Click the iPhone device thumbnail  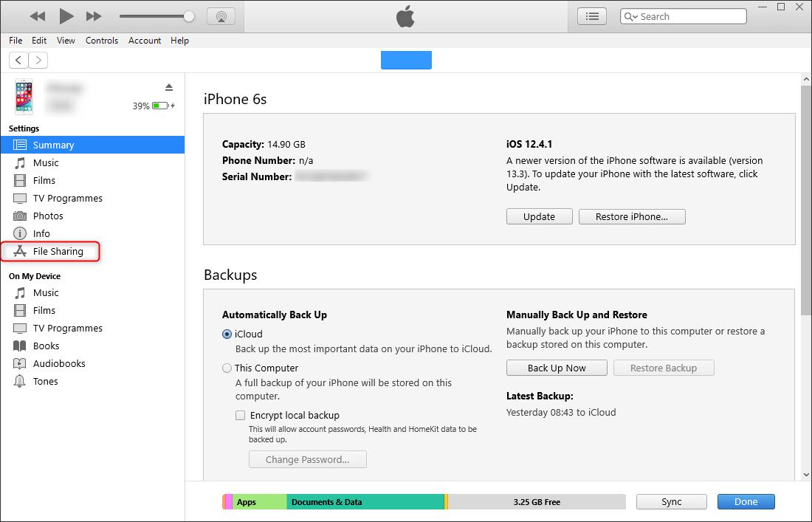point(24,96)
